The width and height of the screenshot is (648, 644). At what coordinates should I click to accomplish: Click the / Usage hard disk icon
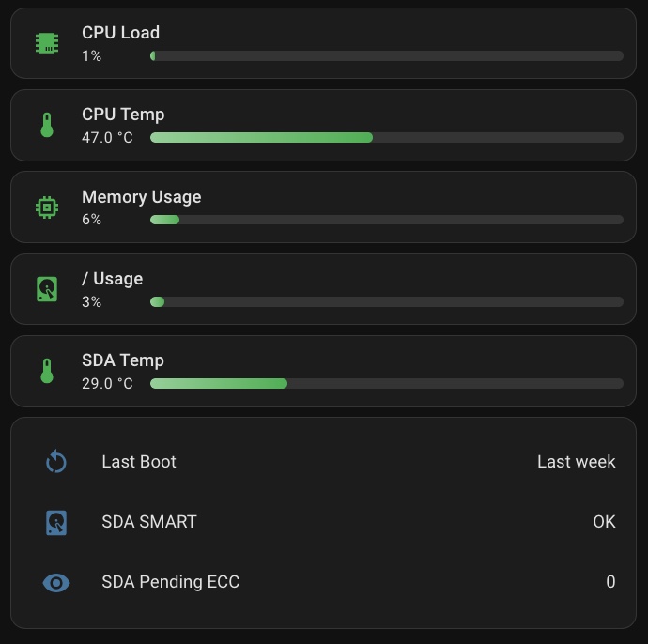(x=47, y=289)
